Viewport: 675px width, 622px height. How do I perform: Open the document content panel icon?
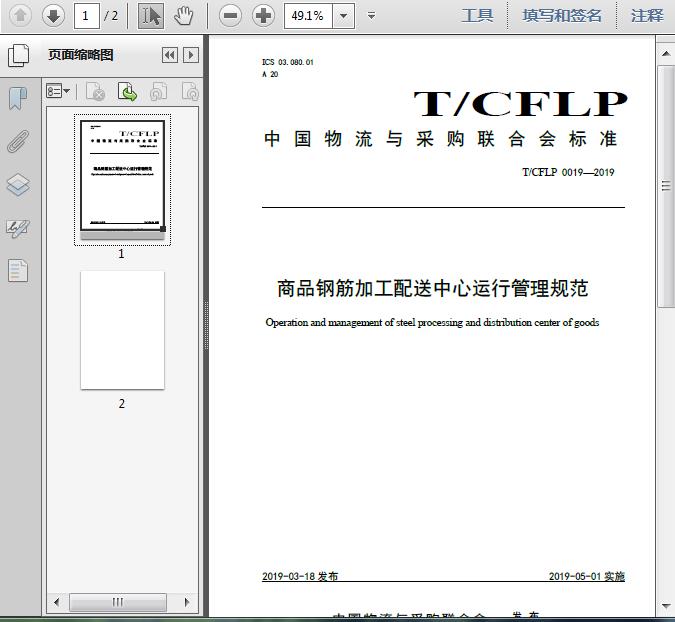tap(18, 271)
